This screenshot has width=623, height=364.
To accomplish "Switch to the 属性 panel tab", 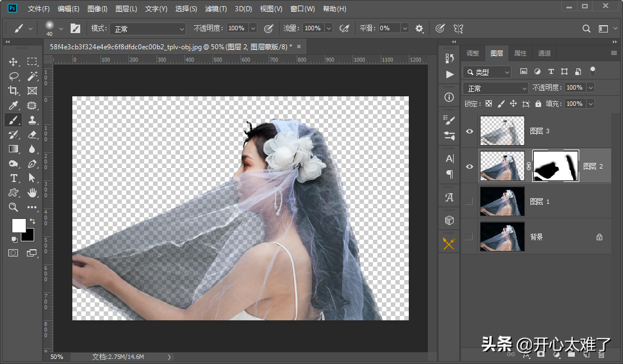I will coord(520,53).
